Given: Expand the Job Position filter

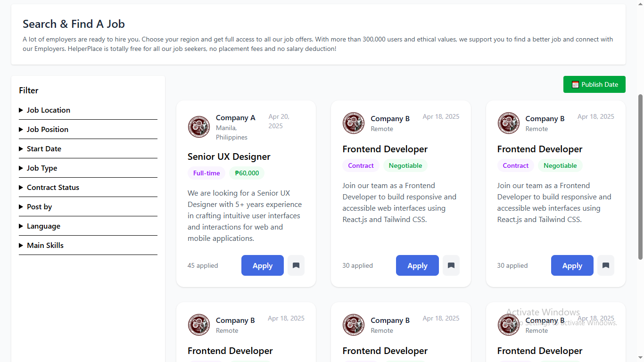Looking at the screenshot, I should 47,130.
